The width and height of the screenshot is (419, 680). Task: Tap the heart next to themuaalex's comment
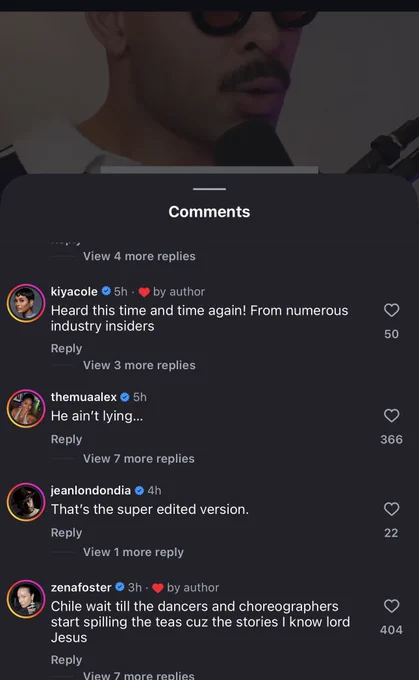[391, 415]
